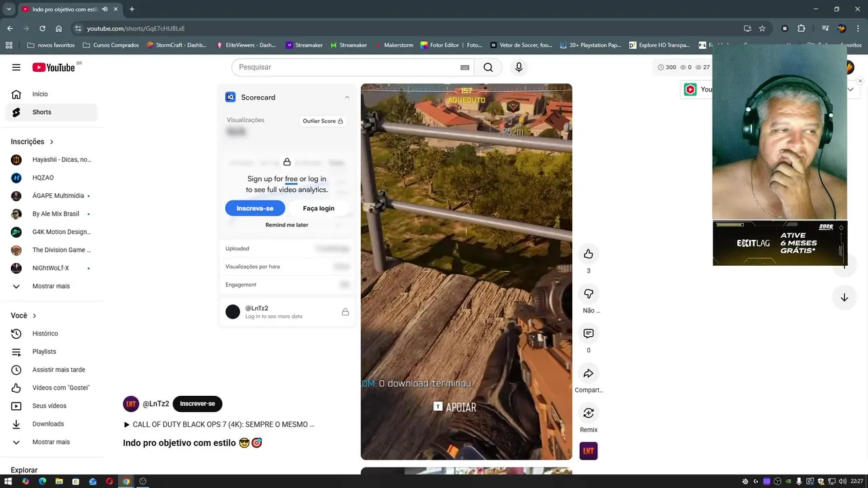
Task: Open Vídeos com "Gostei"
Action: click(x=52, y=388)
